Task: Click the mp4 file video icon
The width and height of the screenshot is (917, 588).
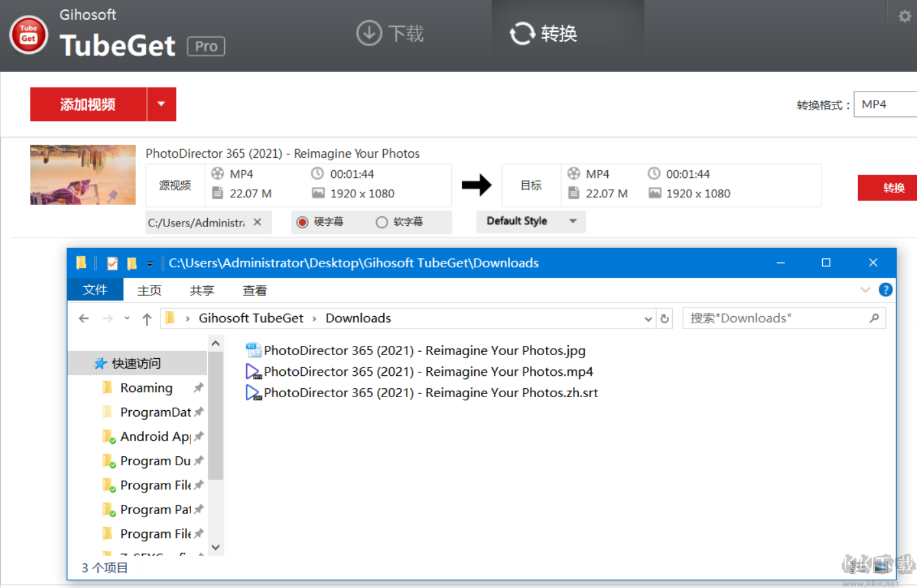Action: [253, 371]
